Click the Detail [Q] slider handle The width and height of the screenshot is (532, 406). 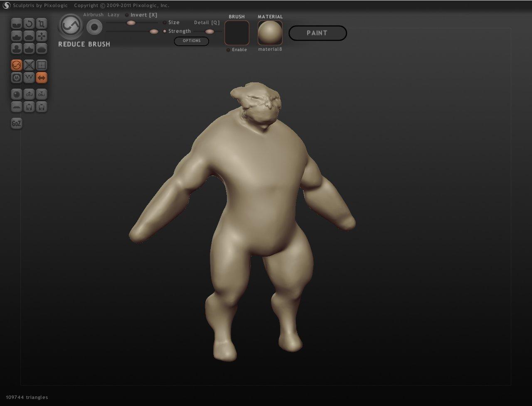pos(209,32)
